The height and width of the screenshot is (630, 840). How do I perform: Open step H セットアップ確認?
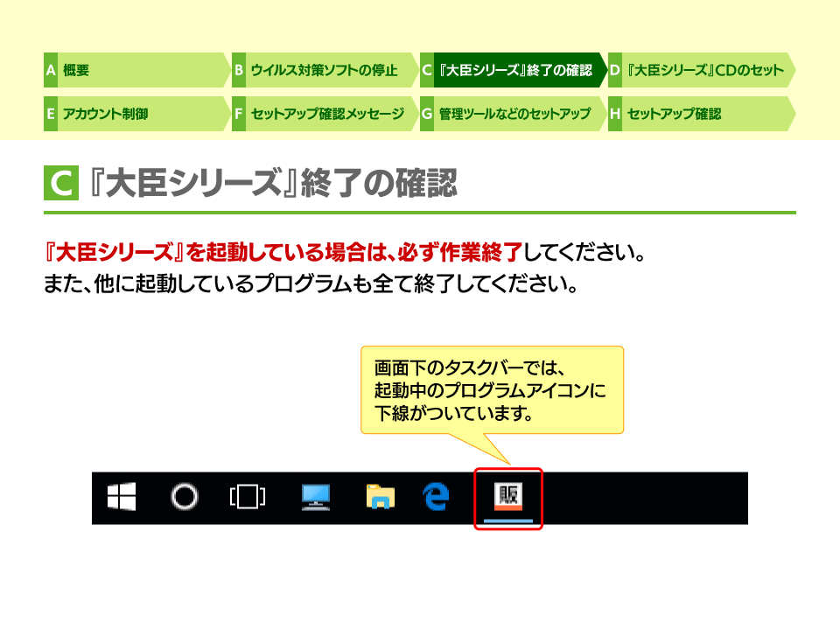pos(702,114)
